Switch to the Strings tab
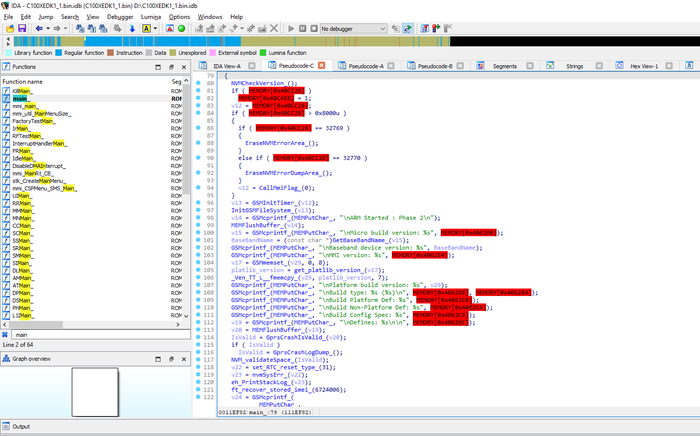This screenshot has height=436, width=700. (x=574, y=65)
